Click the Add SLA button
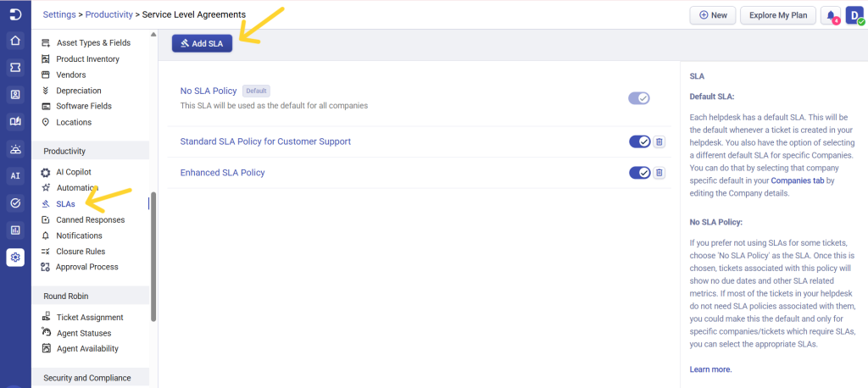Screen dimensions: 868x388 coord(202,44)
